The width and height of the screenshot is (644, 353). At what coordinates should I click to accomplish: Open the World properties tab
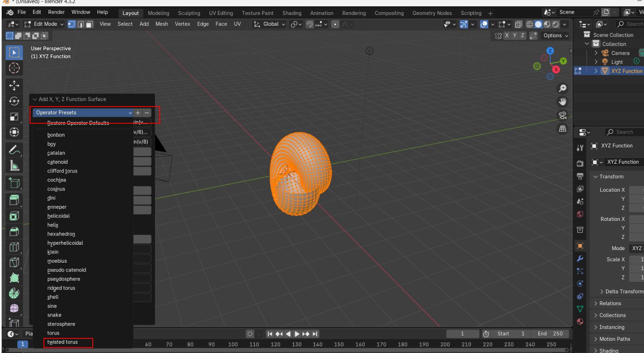[x=580, y=214]
